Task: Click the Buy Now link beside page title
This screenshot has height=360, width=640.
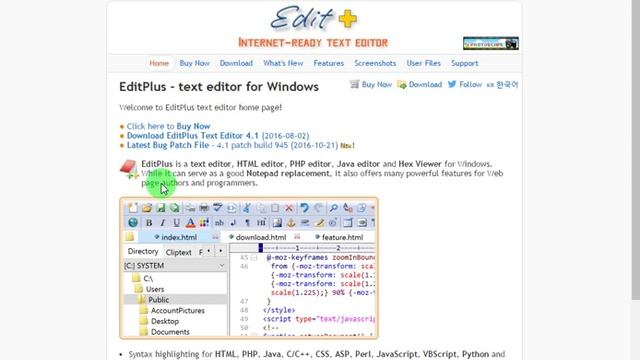Action: point(376,84)
